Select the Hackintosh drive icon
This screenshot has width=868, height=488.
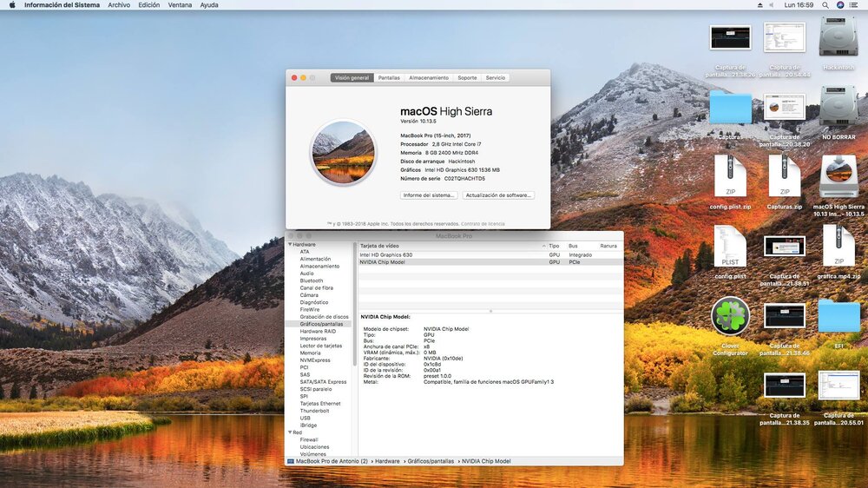[x=838, y=39]
